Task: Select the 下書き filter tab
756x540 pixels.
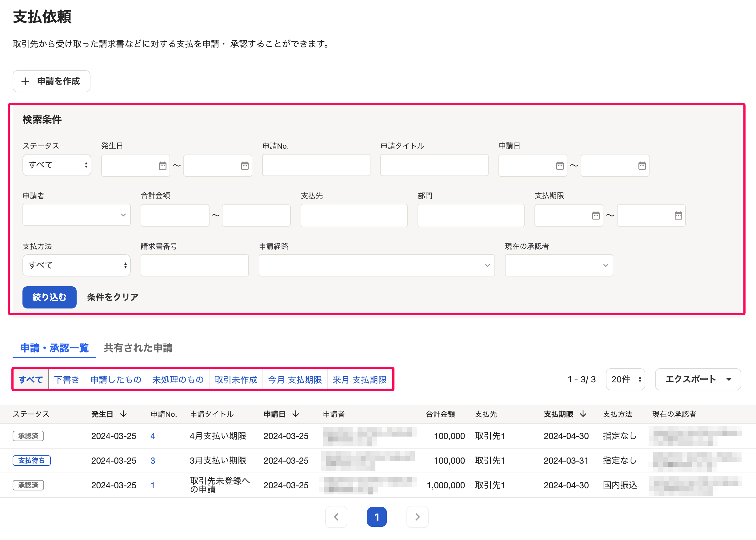Action: [x=66, y=379]
